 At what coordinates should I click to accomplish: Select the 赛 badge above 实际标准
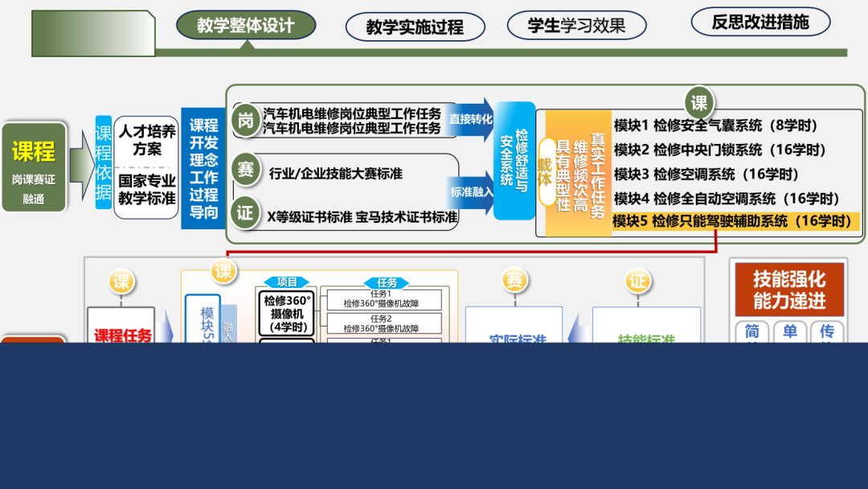[x=514, y=280]
